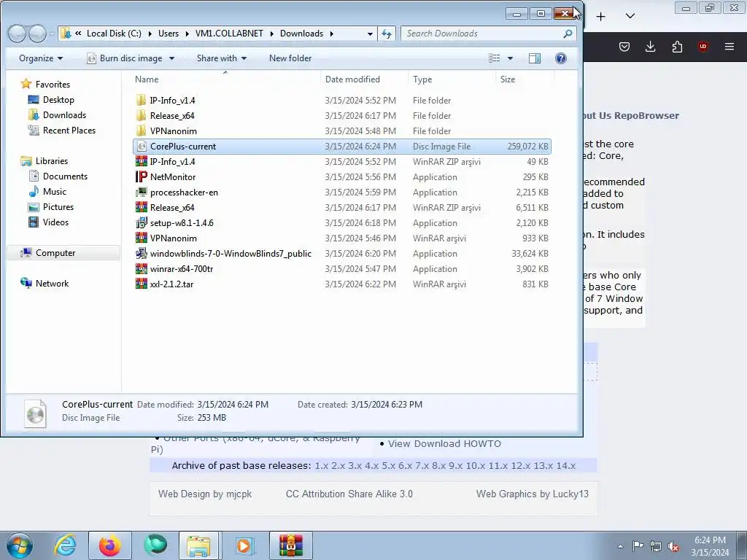This screenshot has width=747, height=560.
Task: Click the change view icon
Action: tap(495, 58)
